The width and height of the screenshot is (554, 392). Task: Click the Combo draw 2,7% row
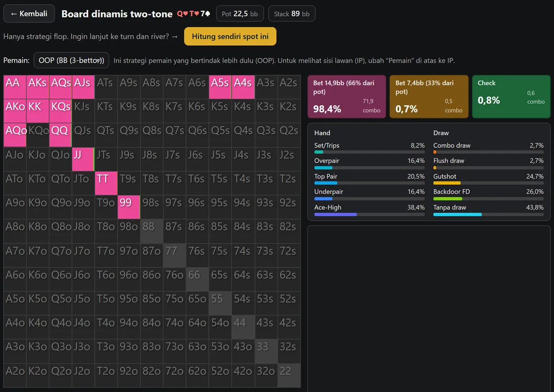coord(488,148)
